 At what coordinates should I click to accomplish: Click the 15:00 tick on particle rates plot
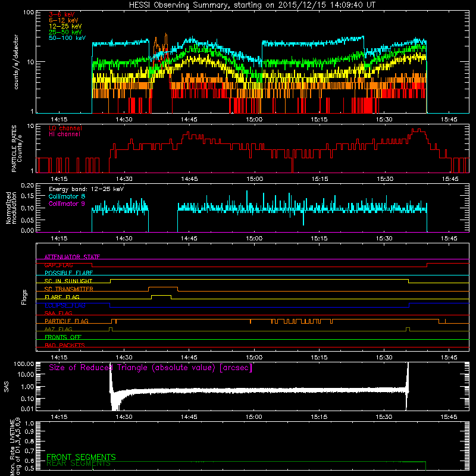pyautogui.click(x=255, y=179)
